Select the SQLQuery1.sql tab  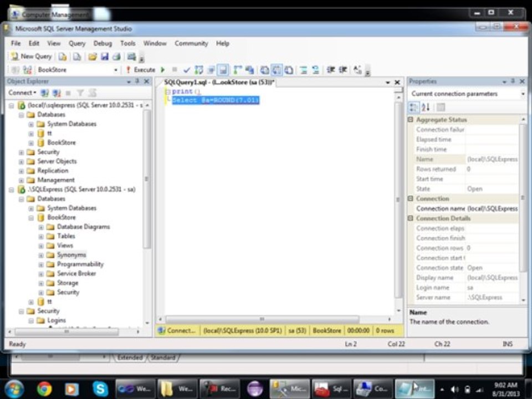(219, 82)
